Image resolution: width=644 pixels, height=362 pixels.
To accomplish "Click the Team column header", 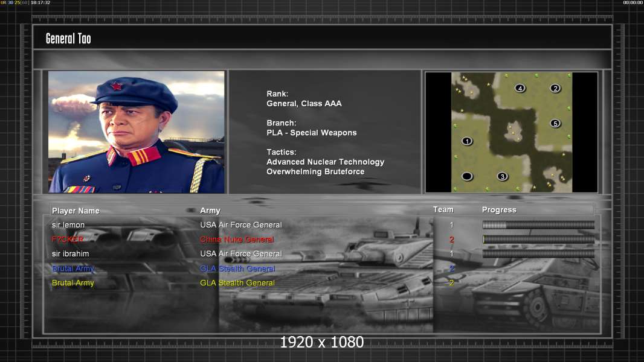I will (443, 209).
